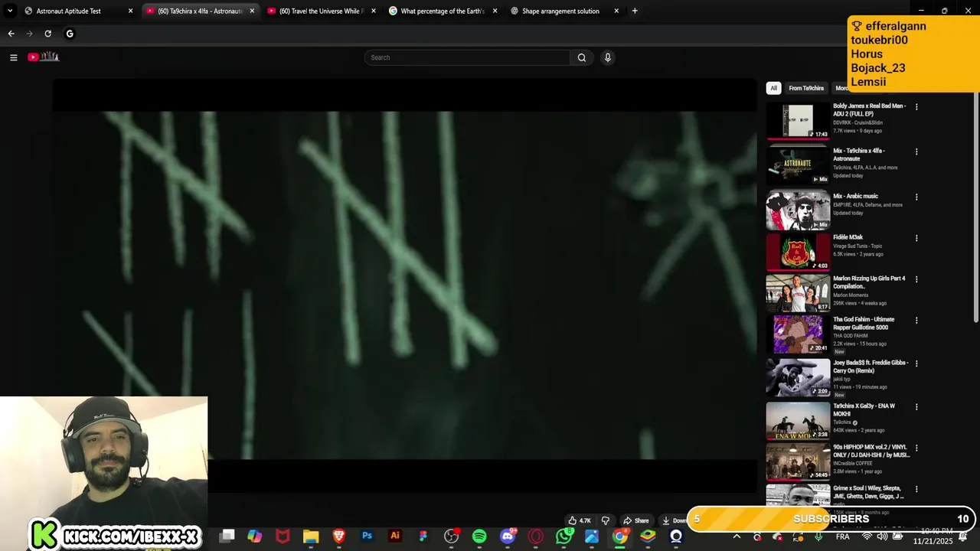Screen dimensions: 980x551
Task: Open The God Fahim Ultimate Rapper title
Action: coord(864,323)
